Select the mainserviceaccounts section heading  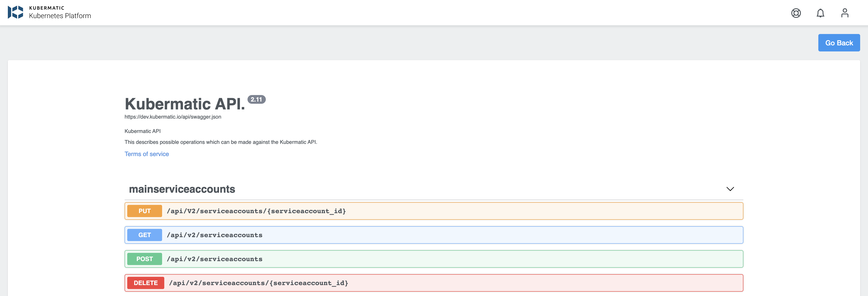tap(182, 189)
